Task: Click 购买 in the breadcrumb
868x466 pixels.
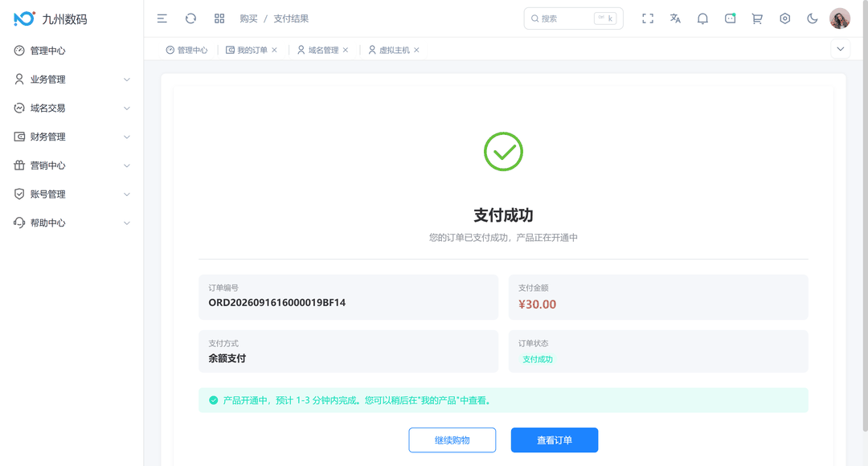Action: coord(248,18)
